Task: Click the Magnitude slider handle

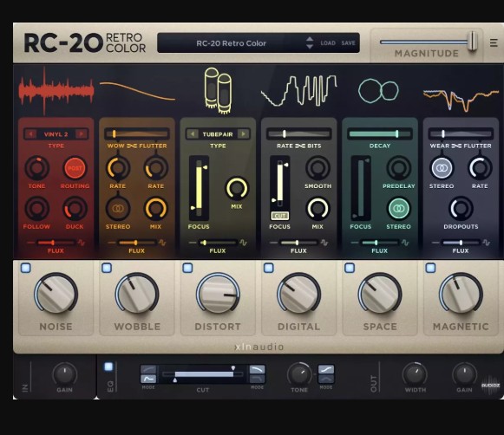Action: (472, 41)
